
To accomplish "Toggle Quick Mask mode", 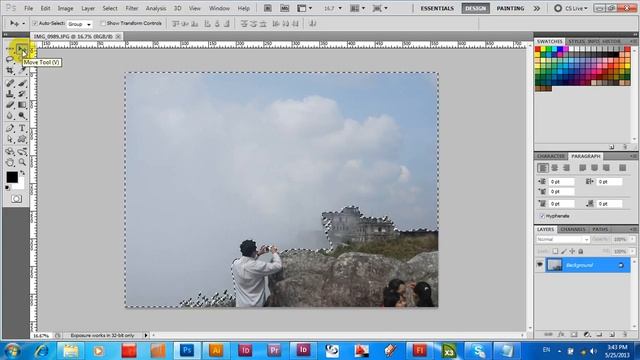I will (x=16, y=199).
